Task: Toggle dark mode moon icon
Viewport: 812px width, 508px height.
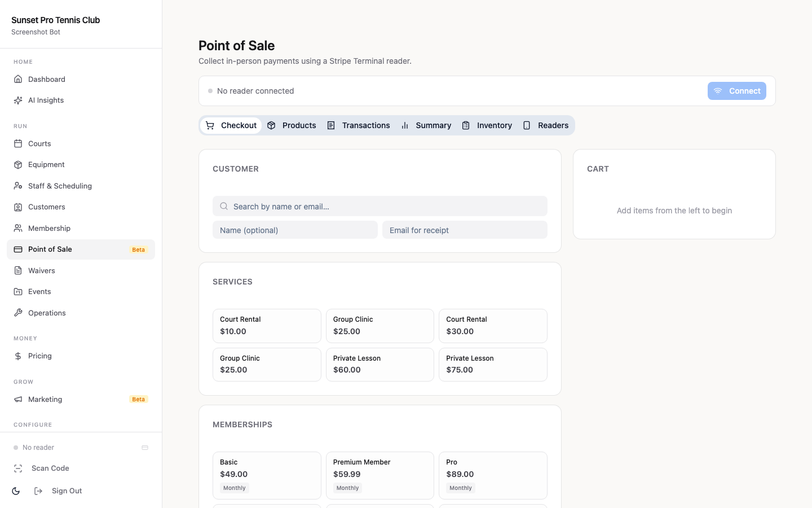Action: coord(16,491)
